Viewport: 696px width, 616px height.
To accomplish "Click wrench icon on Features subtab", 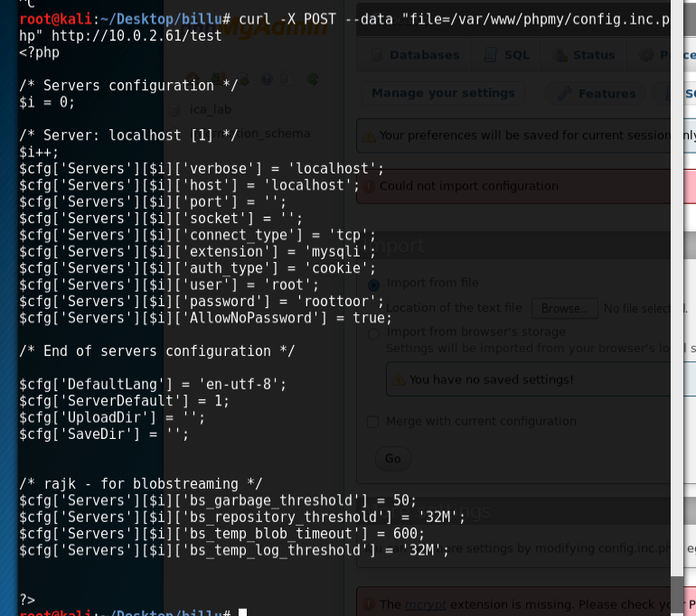I will click(x=564, y=94).
